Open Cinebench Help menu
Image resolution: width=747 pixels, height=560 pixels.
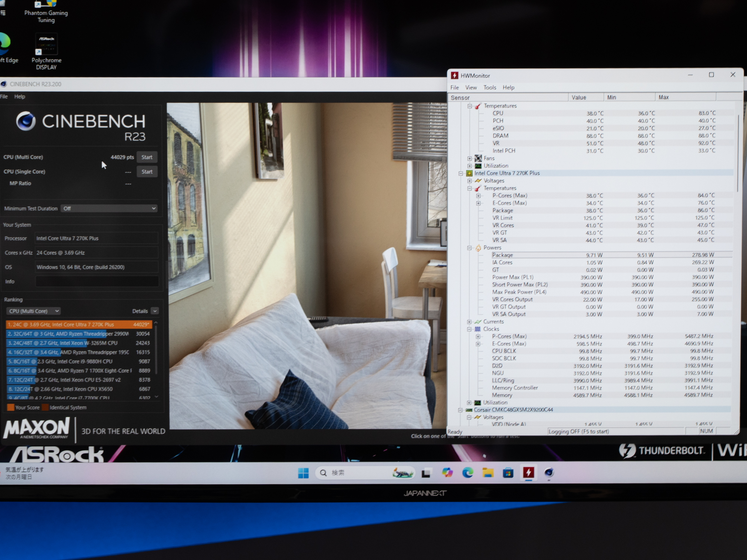point(19,97)
